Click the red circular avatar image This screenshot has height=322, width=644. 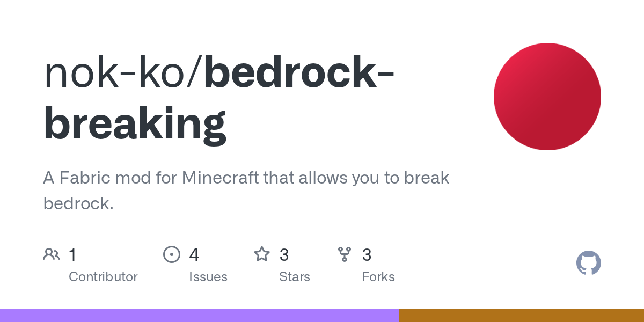(x=547, y=97)
